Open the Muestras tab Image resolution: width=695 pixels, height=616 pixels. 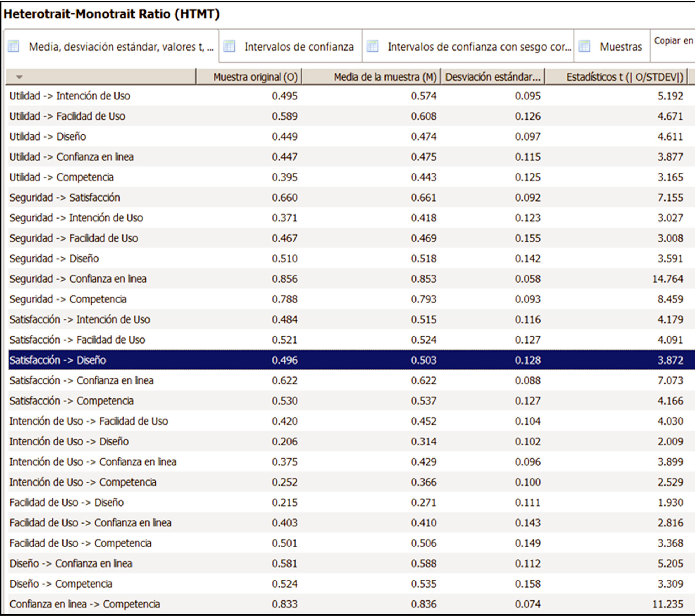click(x=621, y=47)
